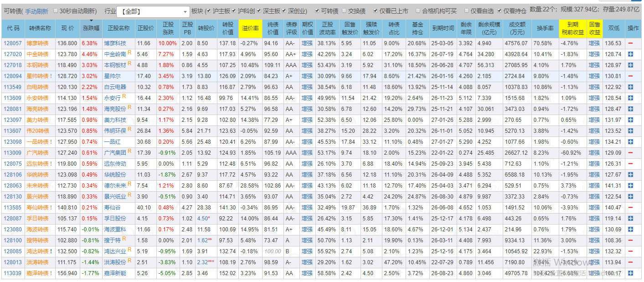Click the R icon beside 洪涛股份

tap(129, 261)
